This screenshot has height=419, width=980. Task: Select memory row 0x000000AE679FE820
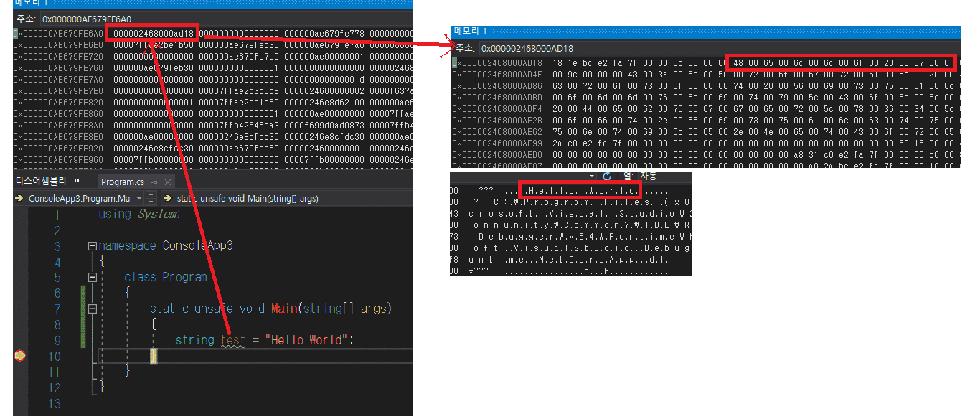pyautogui.click(x=212, y=101)
